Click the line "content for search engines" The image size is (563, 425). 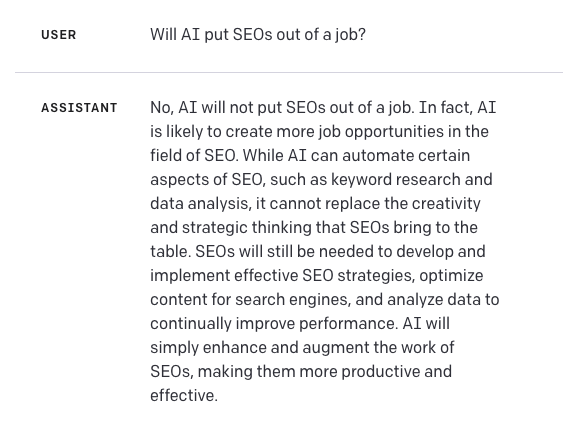click(325, 300)
